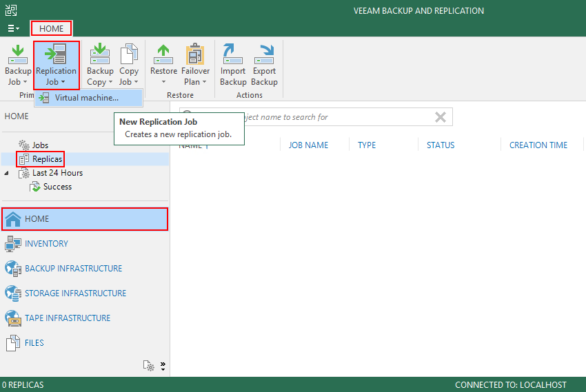
Task: Open the BACKUP INFRASTRUCTURE view
Action: (73, 268)
